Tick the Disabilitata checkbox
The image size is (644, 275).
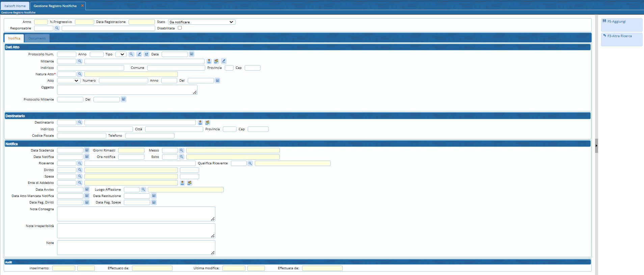180,28
